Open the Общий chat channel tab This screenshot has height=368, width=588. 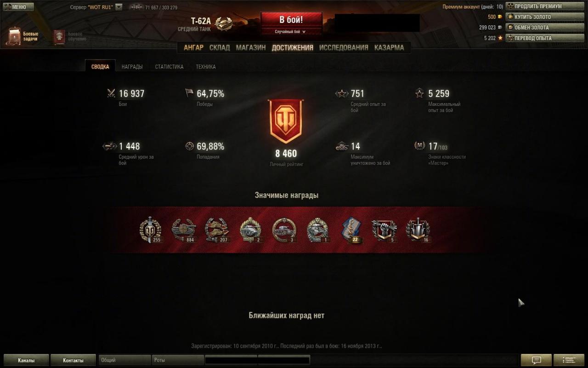pyautogui.click(x=125, y=360)
